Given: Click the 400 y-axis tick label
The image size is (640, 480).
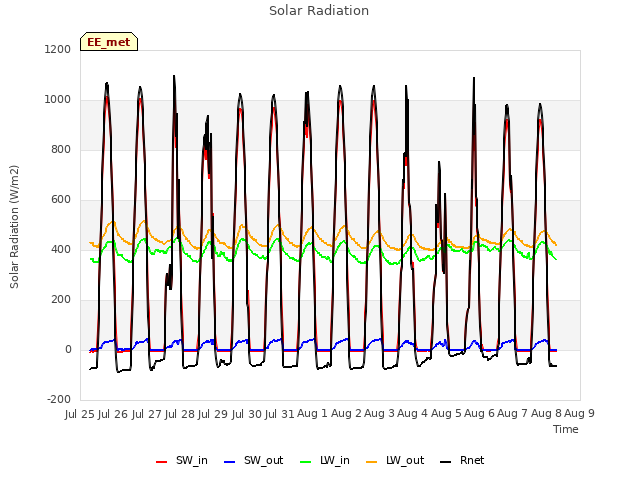Looking at the screenshot, I should pyautogui.click(x=61, y=249).
